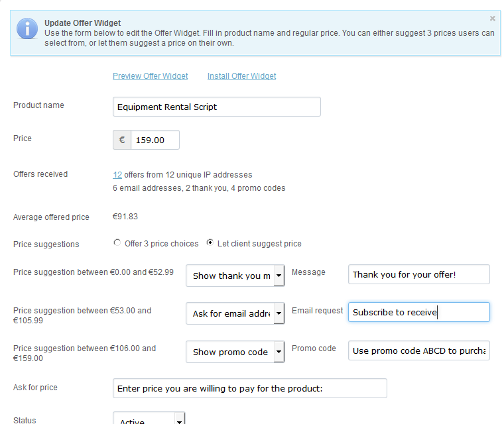Open the Status Active dropdown
The width and height of the screenshot is (504, 424).
coord(149,419)
